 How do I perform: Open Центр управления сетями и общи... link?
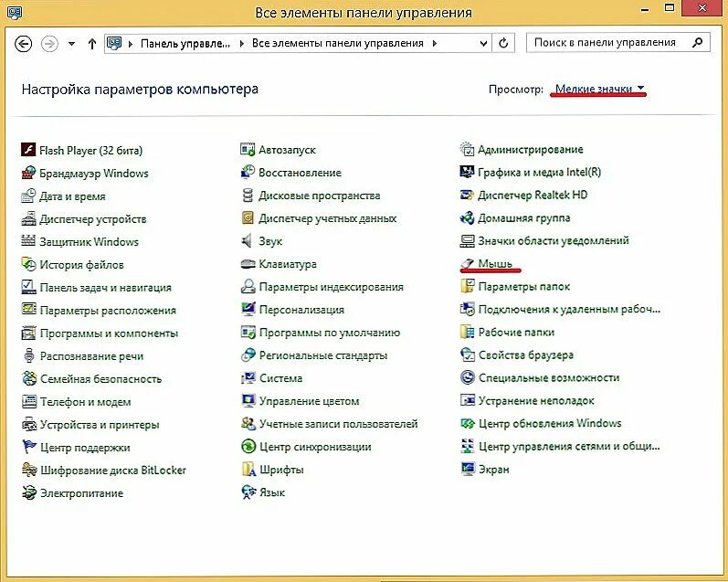click(x=569, y=446)
